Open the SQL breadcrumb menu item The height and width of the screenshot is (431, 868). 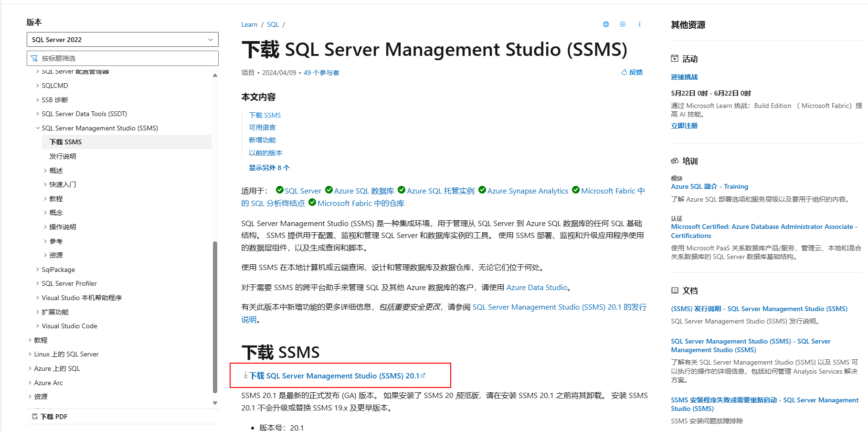[273, 24]
